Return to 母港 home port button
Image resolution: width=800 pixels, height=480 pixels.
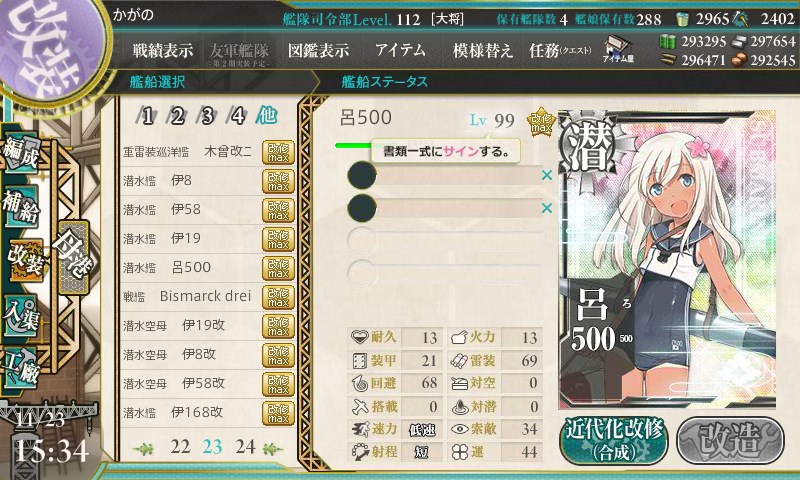tap(73, 257)
